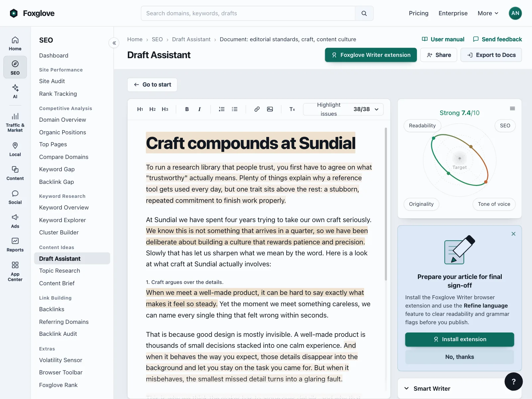Open Domain Overview in the sidebar
The width and height of the screenshot is (532, 399).
point(63,120)
